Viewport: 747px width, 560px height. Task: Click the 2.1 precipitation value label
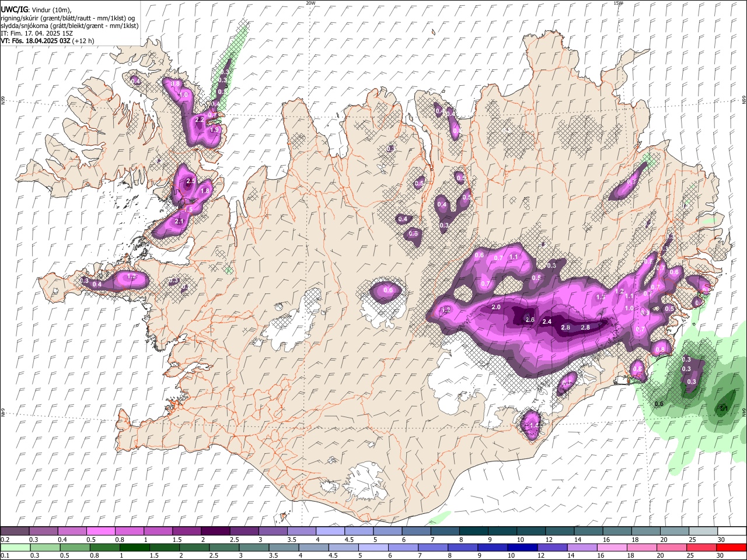click(179, 221)
